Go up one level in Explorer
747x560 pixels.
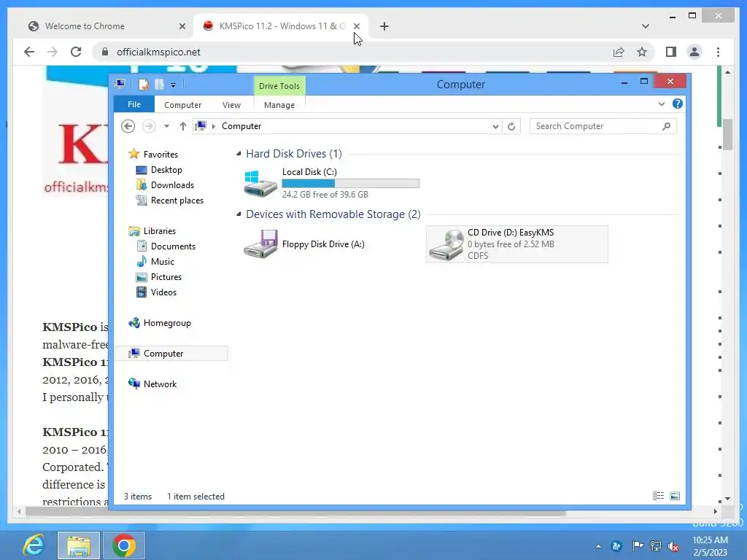pyautogui.click(x=183, y=126)
